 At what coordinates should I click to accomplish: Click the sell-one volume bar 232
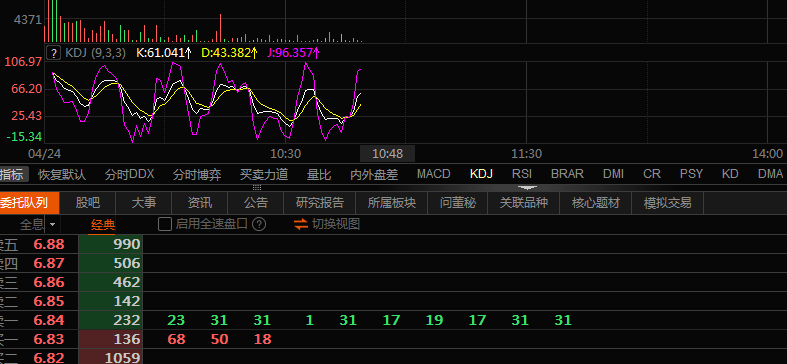coord(111,320)
